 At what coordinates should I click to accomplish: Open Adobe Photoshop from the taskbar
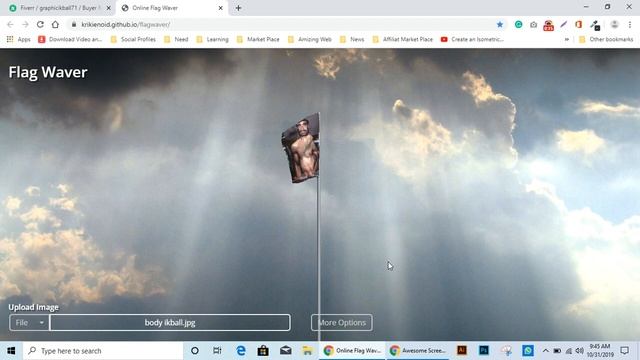[484, 351]
